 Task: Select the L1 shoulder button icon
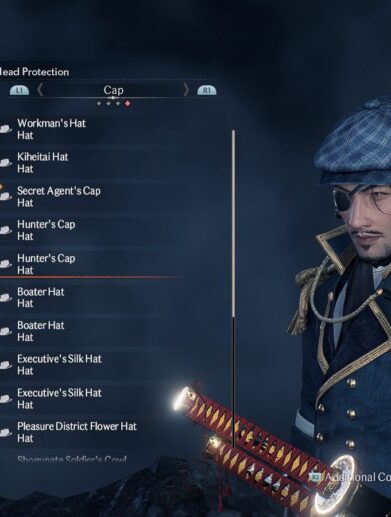(x=19, y=90)
